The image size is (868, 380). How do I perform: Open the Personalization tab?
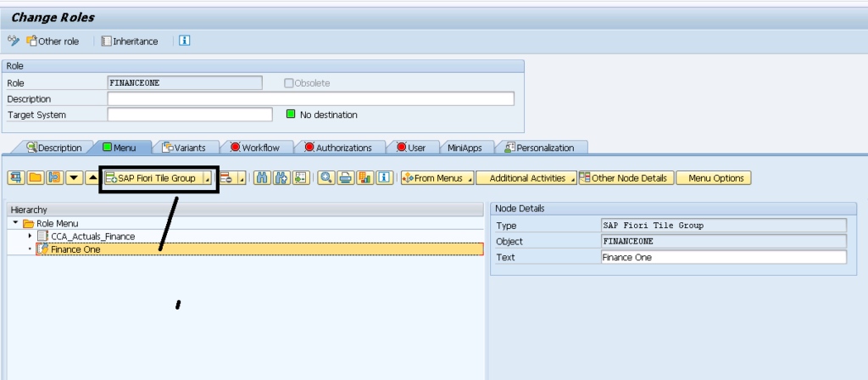point(539,148)
